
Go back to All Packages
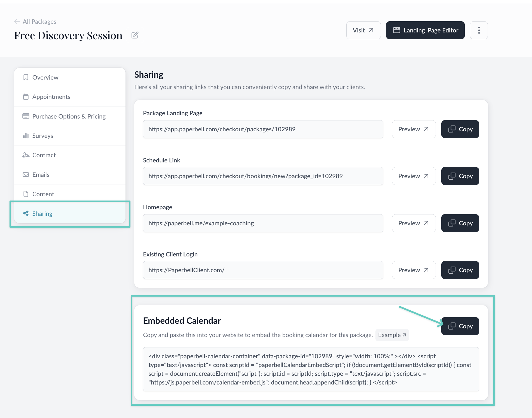35,22
